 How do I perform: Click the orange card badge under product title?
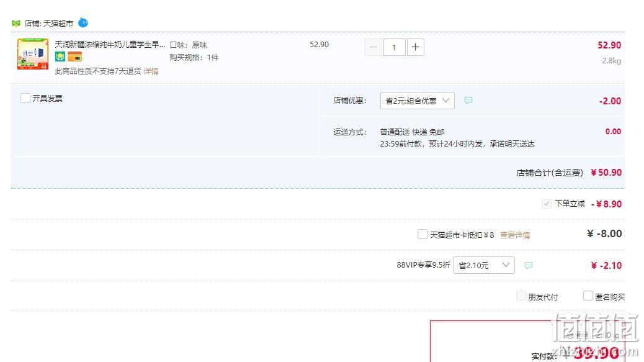click(x=74, y=57)
